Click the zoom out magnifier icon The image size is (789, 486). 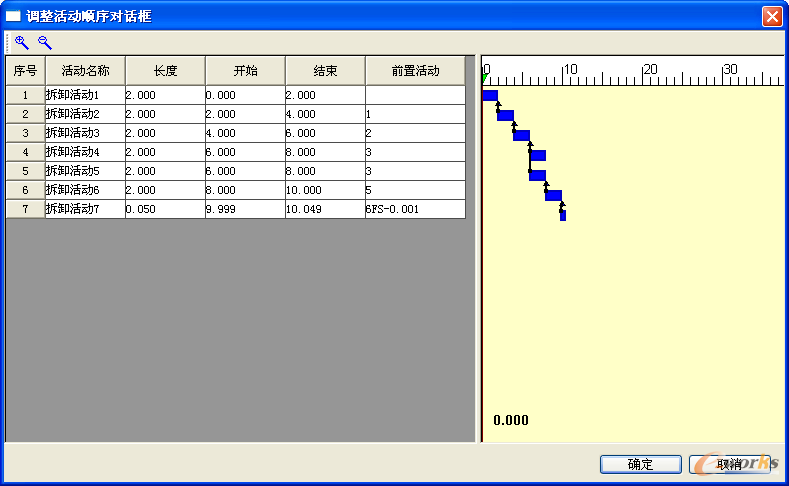[44, 43]
